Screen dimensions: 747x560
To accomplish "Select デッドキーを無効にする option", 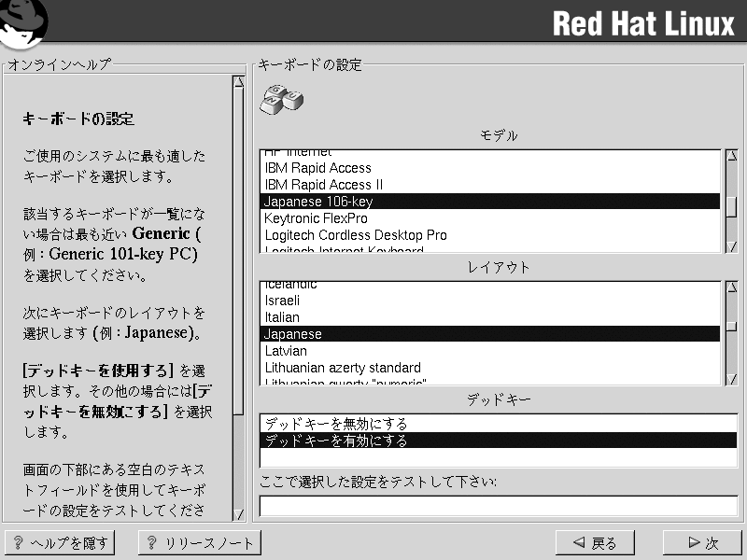I will coord(335,424).
